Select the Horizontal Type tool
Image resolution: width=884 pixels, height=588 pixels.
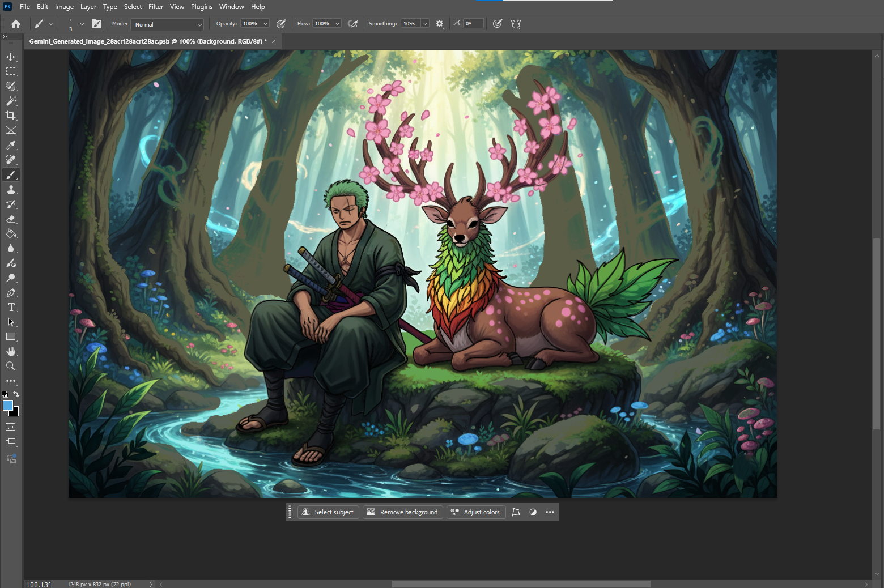tap(11, 307)
